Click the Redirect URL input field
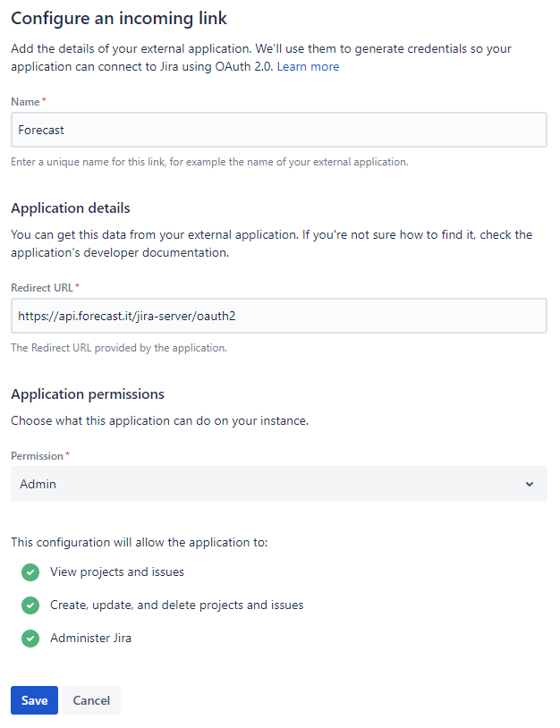The image size is (560, 728). [x=279, y=316]
